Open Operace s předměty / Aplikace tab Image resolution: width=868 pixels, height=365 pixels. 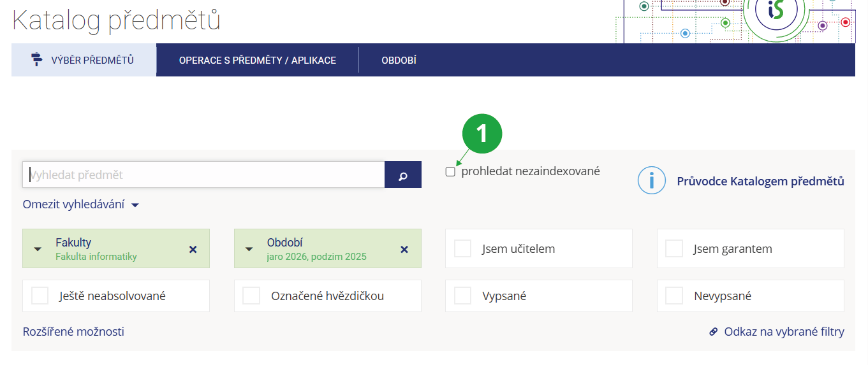(x=257, y=61)
